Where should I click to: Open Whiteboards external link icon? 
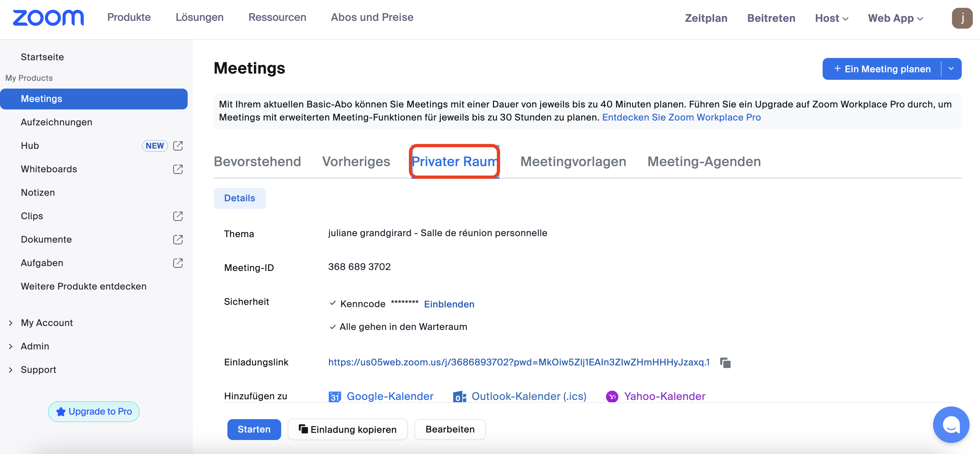pyautogui.click(x=178, y=169)
